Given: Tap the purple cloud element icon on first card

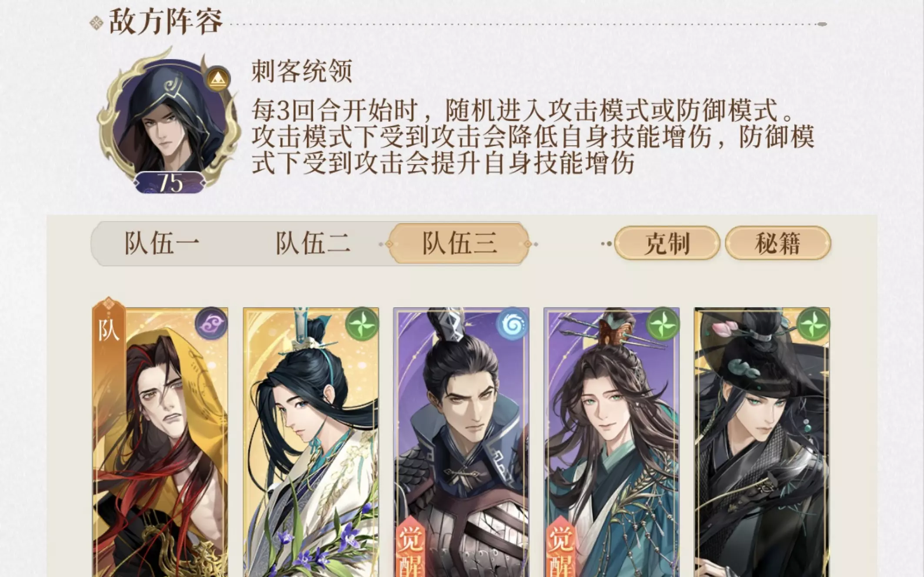Looking at the screenshot, I should coord(211,324).
